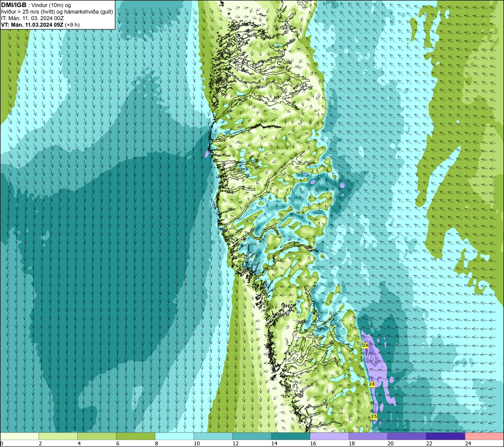Click the scale label 2
Screen dimensions: 504x447
click(x=40, y=443)
